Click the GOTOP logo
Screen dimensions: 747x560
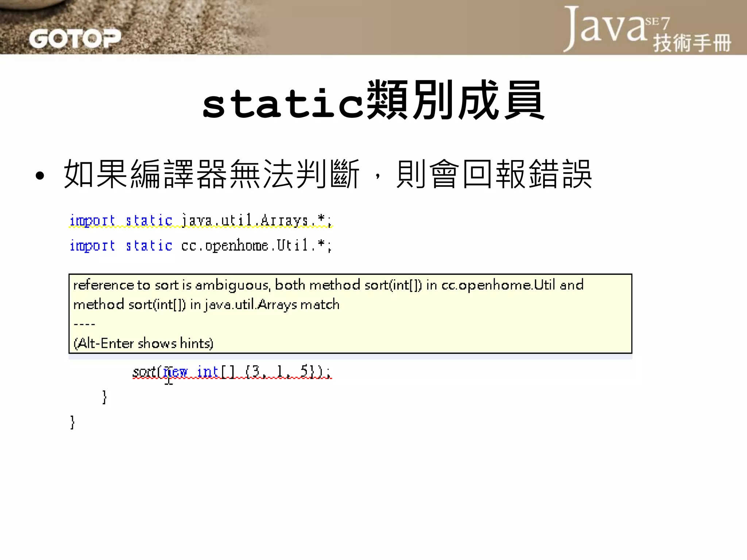pyautogui.click(x=75, y=38)
